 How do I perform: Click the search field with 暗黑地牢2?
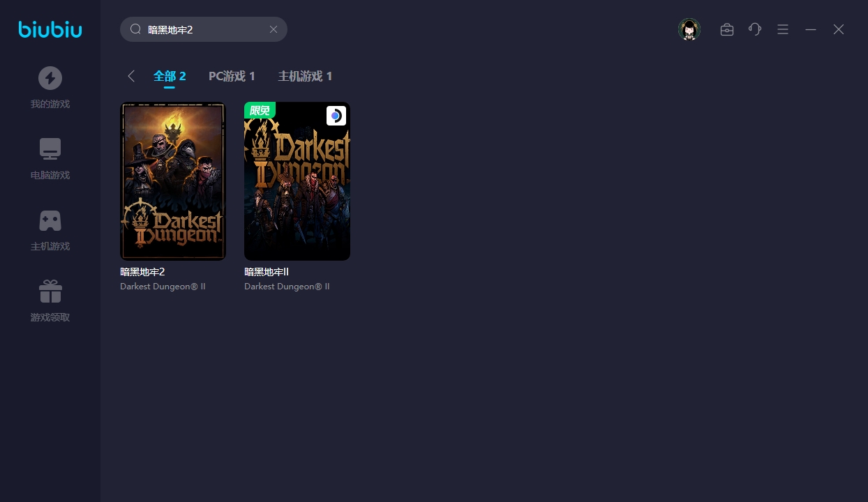pyautogui.click(x=202, y=29)
